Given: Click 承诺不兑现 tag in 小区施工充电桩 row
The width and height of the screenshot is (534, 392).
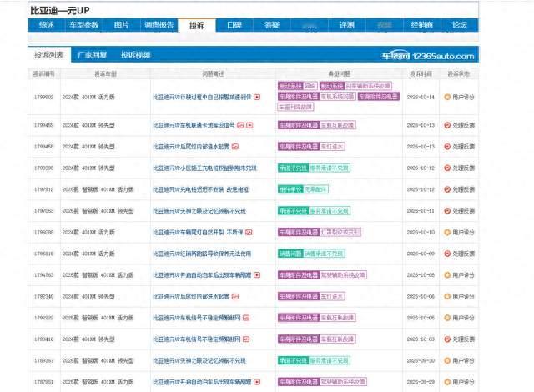Looking at the screenshot, I should coord(293,168).
